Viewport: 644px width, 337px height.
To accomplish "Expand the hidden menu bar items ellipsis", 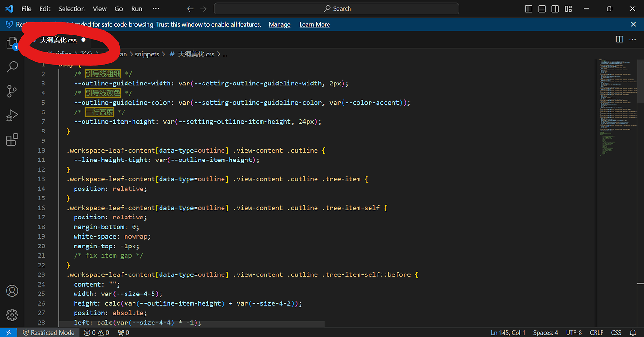I will click(x=156, y=9).
